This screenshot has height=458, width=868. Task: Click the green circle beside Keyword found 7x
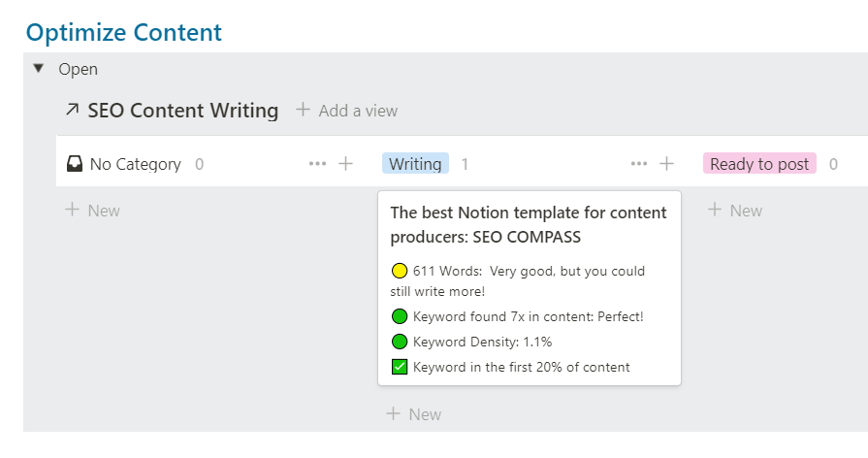pyautogui.click(x=400, y=316)
